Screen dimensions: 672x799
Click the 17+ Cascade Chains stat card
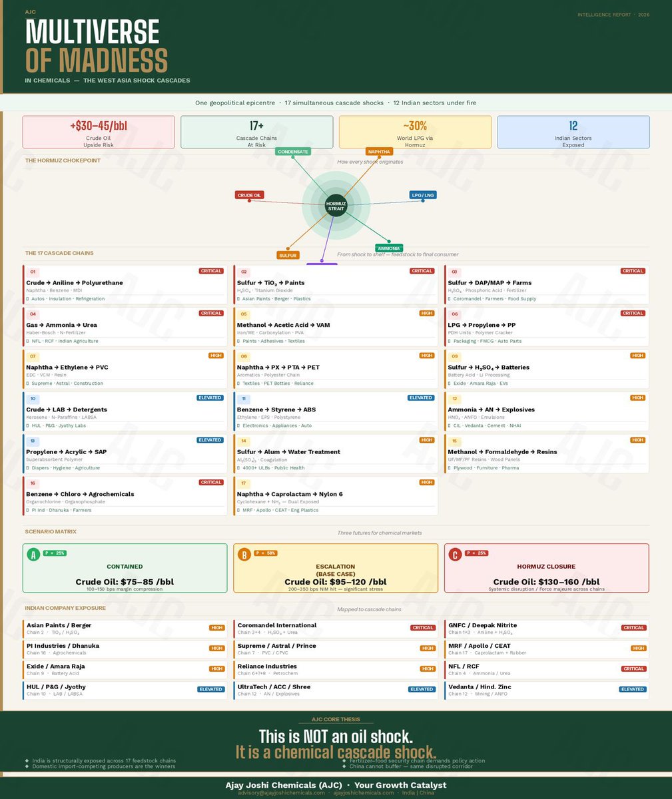point(257,132)
